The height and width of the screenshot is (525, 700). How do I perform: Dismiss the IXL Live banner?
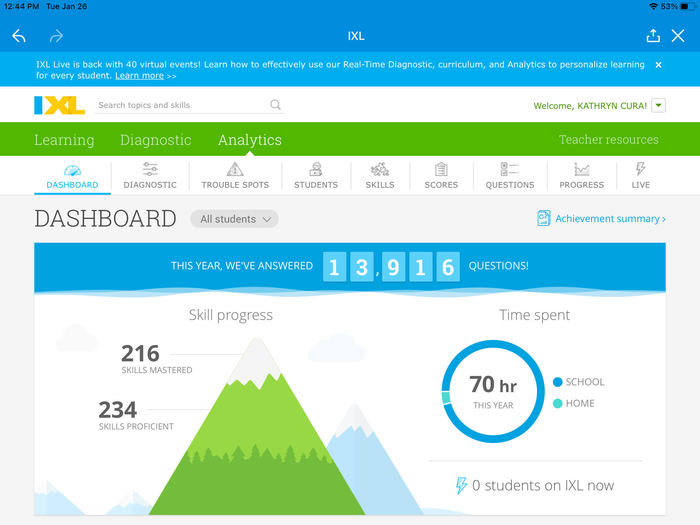tap(658, 65)
